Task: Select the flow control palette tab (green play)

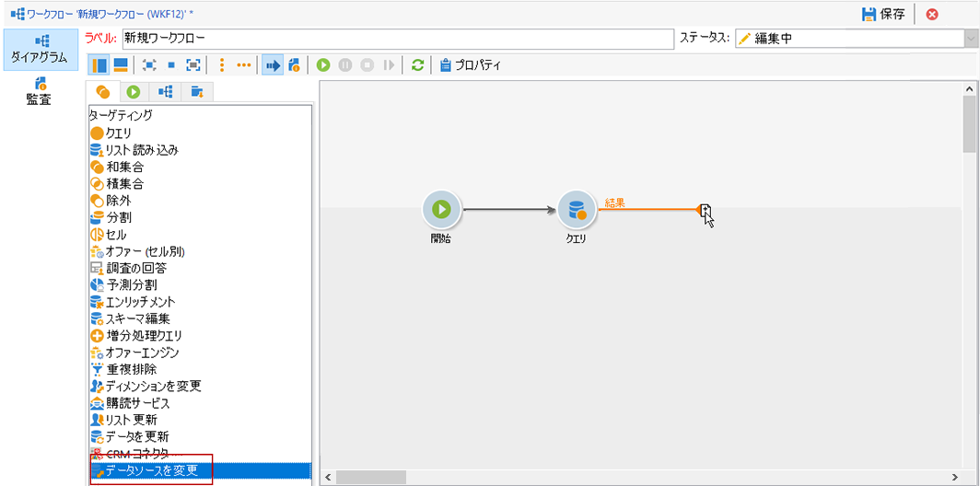Action: pyautogui.click(x=134, y=92)
